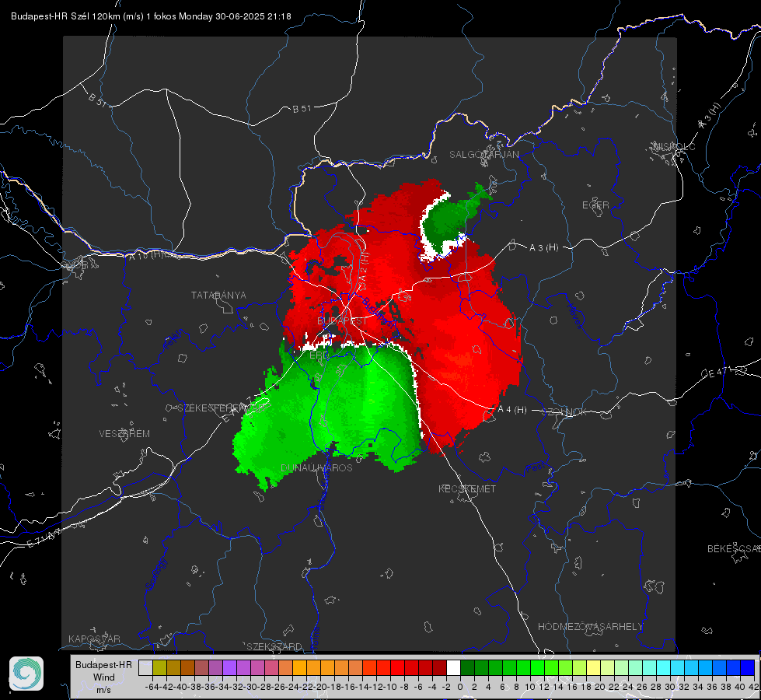Click the VESZPREM city label
The height and width of the screenshot is (700, 761).
click(x=124, y=434)
